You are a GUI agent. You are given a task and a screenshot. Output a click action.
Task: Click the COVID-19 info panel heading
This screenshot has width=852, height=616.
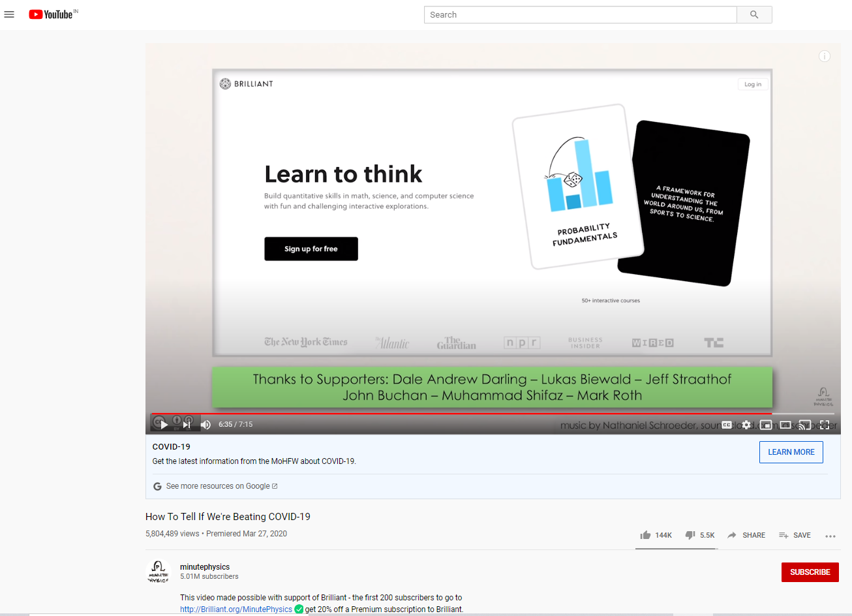172,447
